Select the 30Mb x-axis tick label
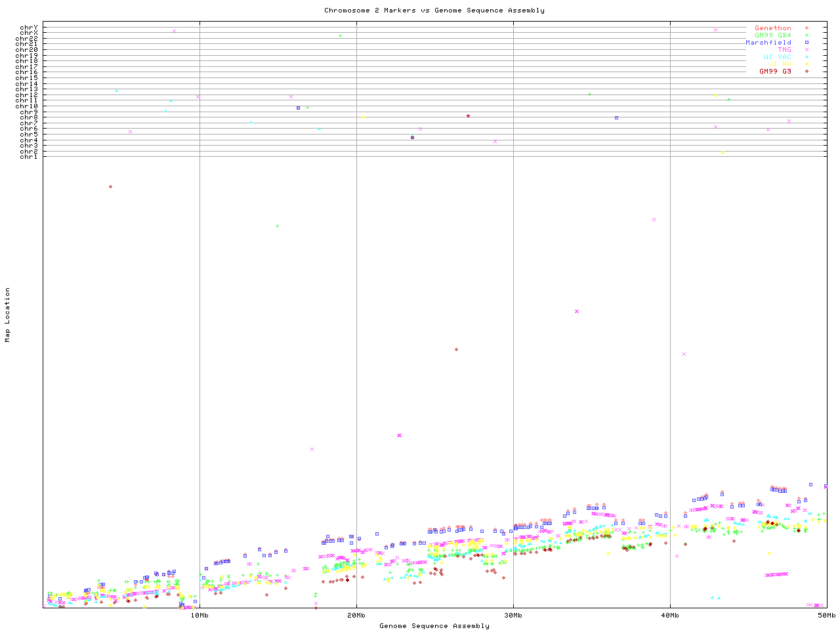The height and width of the screenshot is (630, 840). click(513, 616)
